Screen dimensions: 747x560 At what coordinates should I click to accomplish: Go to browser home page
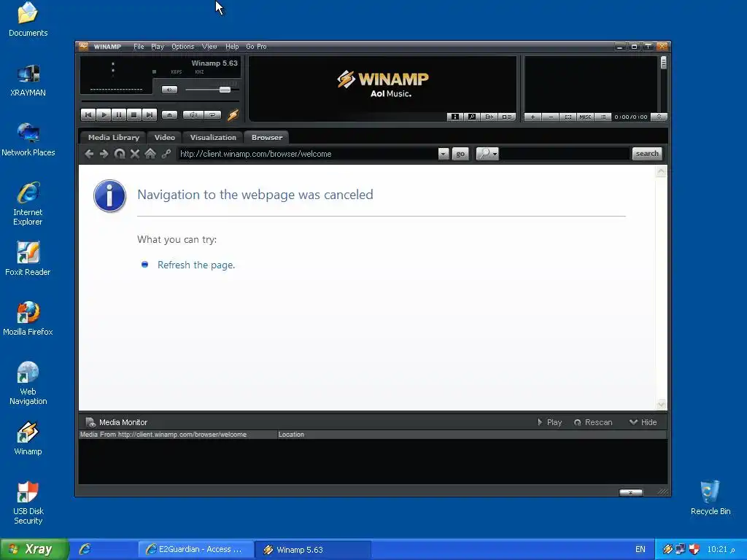pyautogui.click(x=150, y=154)
